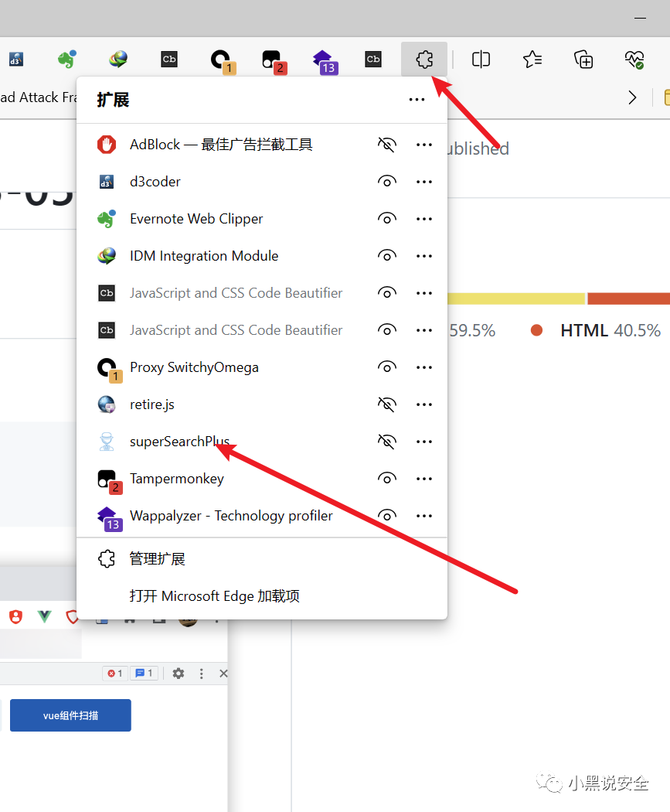Select superSearchPlus extension entry
The image size is (670, 812).
pos(179,442)
